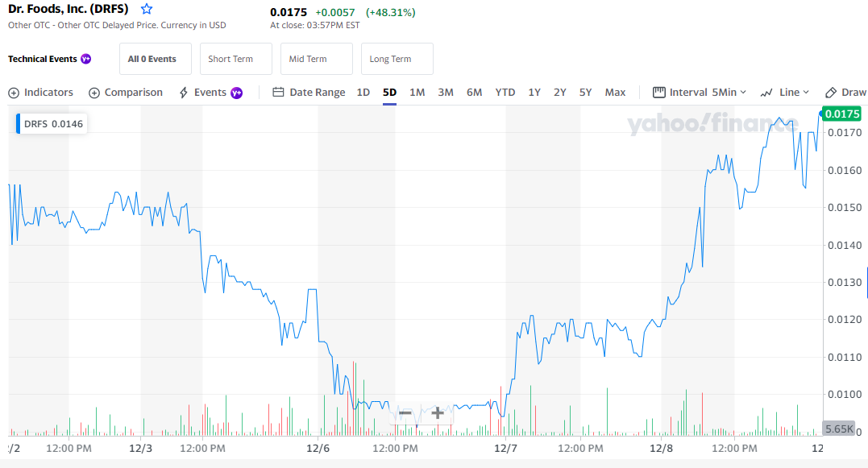This screenshot has width=868, height=468.
Task: Select the 1Y time range
Action: (534, 93)
